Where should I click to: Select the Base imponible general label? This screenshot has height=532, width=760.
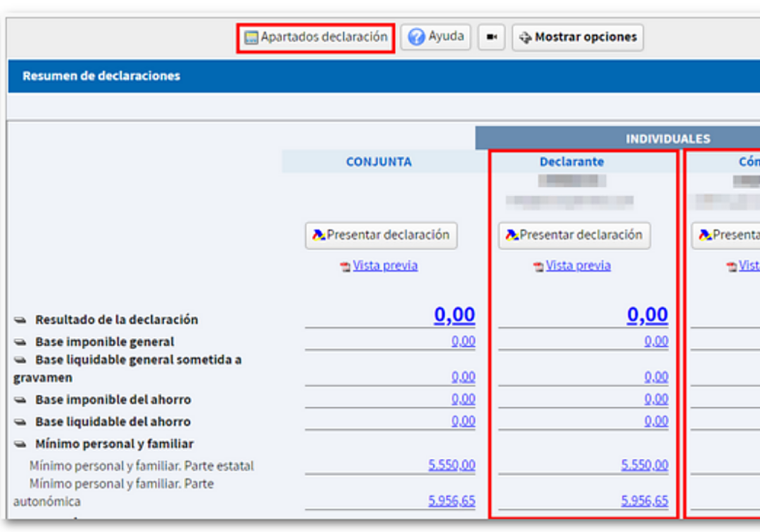[104, 342]
